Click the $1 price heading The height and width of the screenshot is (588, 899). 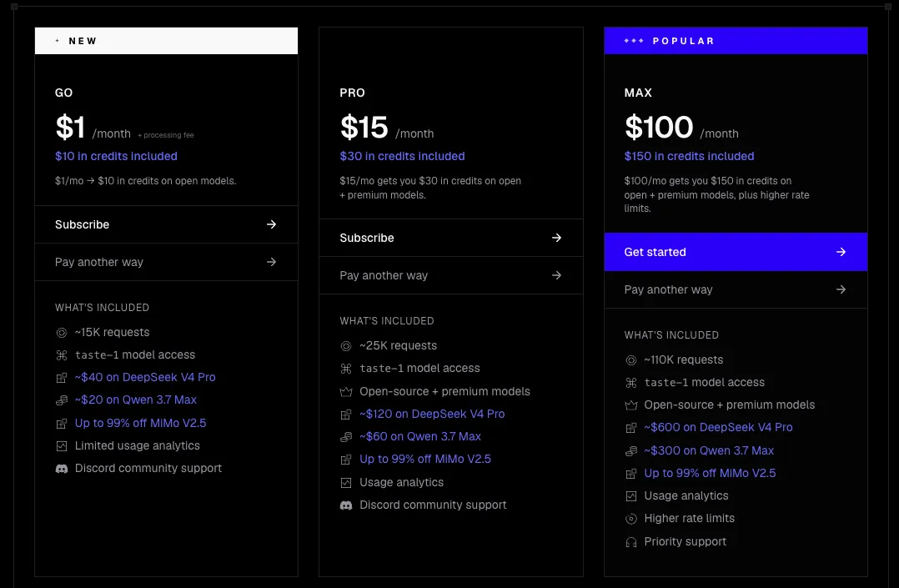click(x=71, y=127)
